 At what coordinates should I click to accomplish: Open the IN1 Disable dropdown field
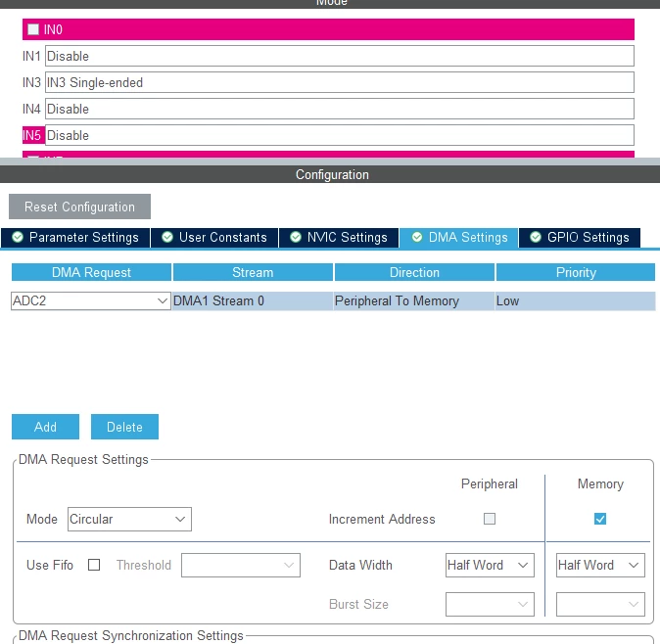[x=339, y=56]
